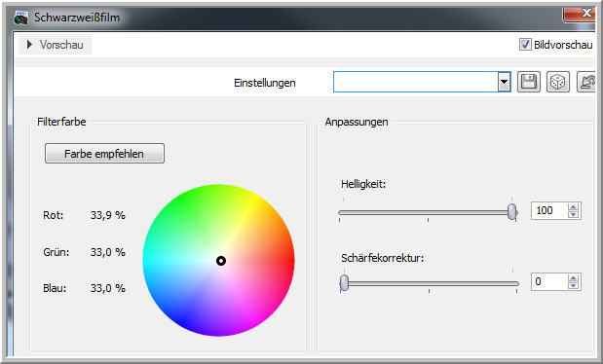603x364 pixels.
Task: Increase Schärfekorrektur with the up arrow
Action: (x=574, y=278)
